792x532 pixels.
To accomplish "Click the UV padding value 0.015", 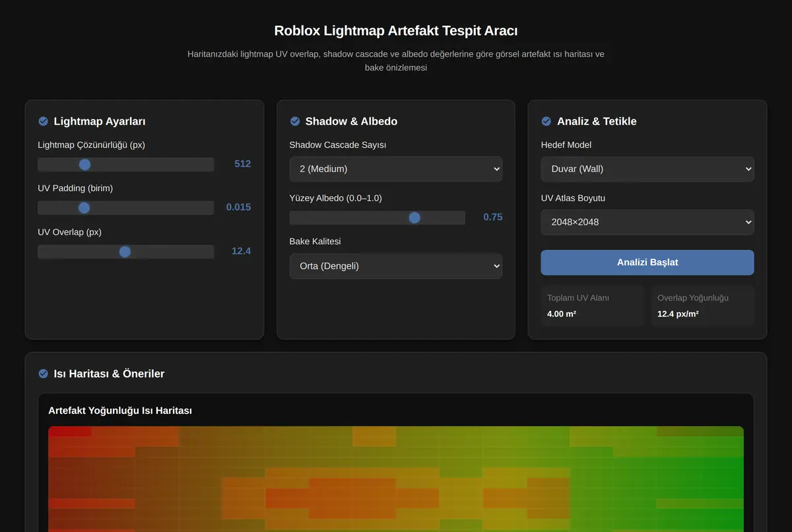I will tap(238, 207).
